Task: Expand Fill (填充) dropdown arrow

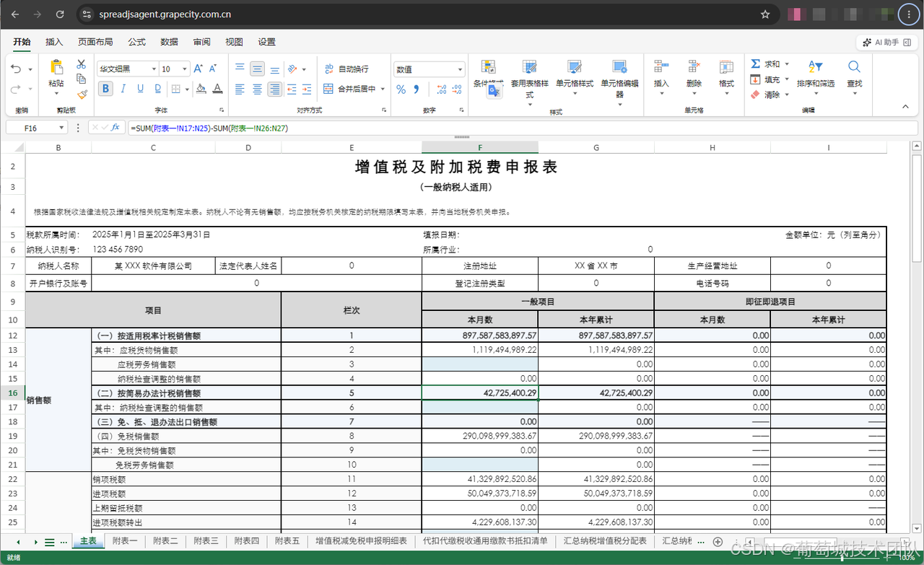Action: click(787, 79)
